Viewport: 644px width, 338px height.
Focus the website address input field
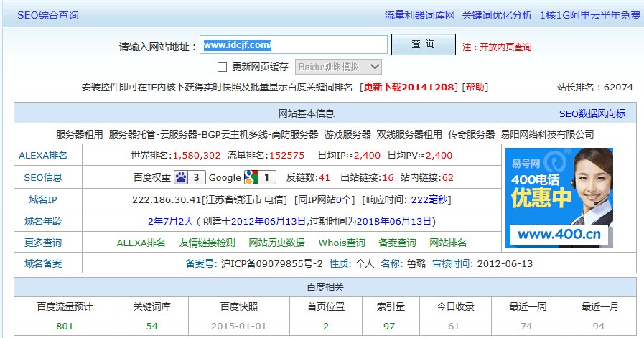(294, 44)
